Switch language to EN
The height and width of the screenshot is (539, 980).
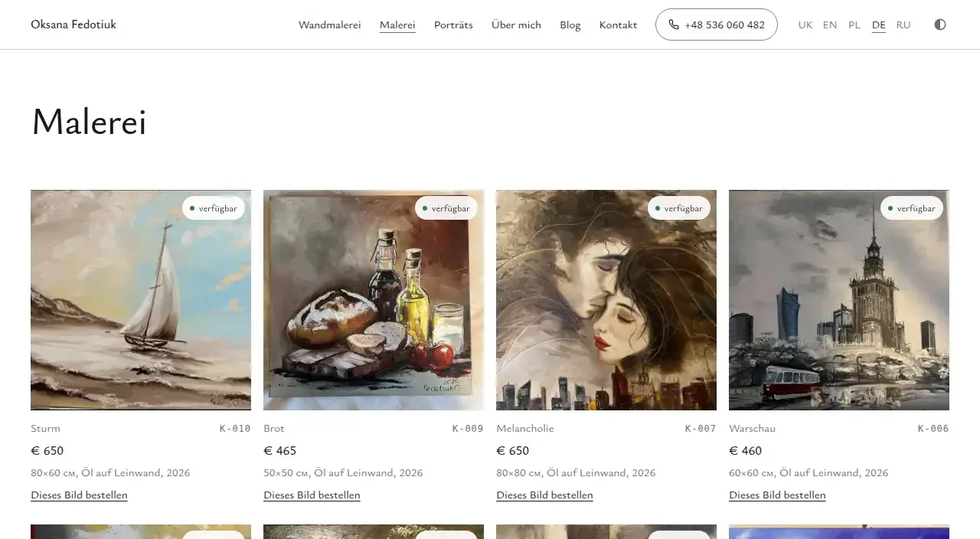[x=830, y=24]
